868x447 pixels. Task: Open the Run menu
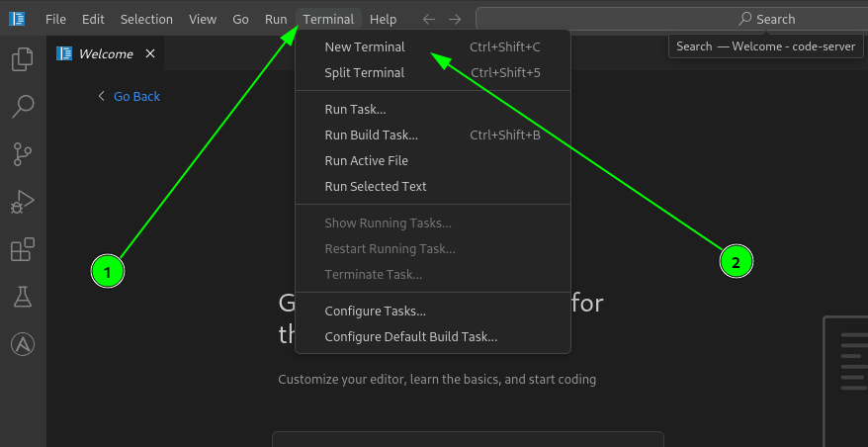tap(276, 20)
